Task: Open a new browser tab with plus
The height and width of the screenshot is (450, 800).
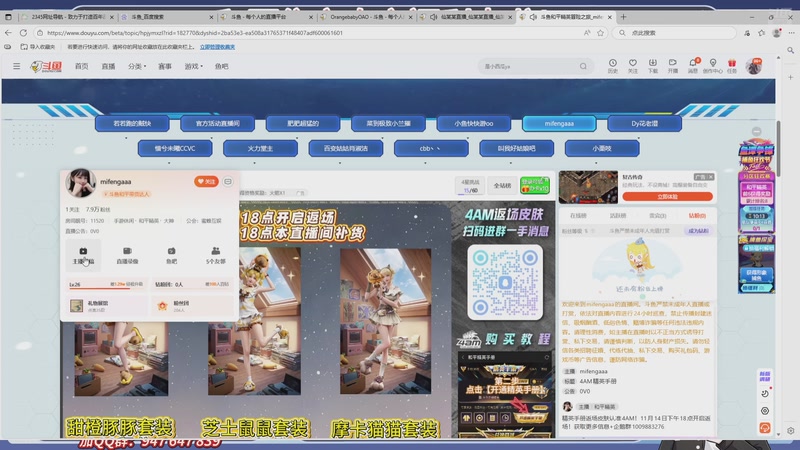Action: pyautogui.click(x=623, y=17)
